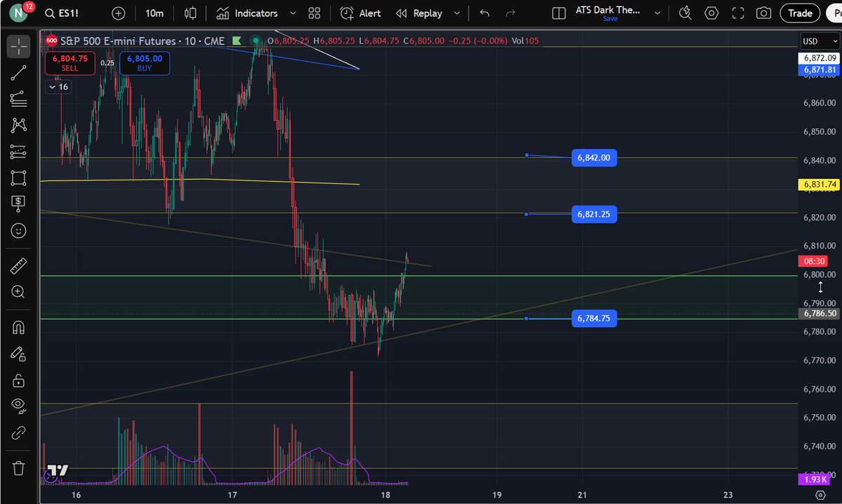The width and height of the screenshot is (842, 504).
Task: Remove drawings with the trash icon
Action: [18, 468]
